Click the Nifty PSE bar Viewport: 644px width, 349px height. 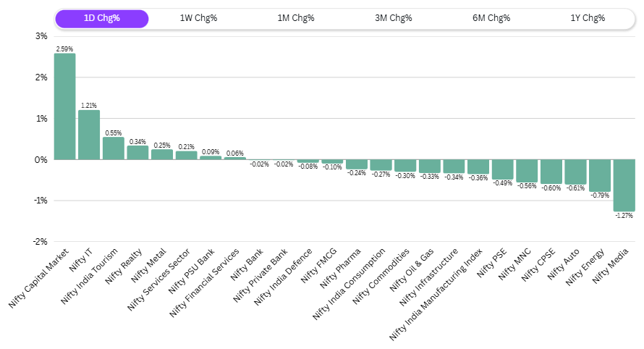coord(502,169)
